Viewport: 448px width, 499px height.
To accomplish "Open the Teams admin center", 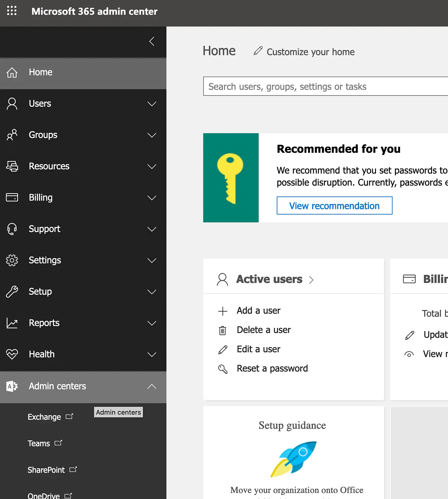I will (x=39, y=443).
